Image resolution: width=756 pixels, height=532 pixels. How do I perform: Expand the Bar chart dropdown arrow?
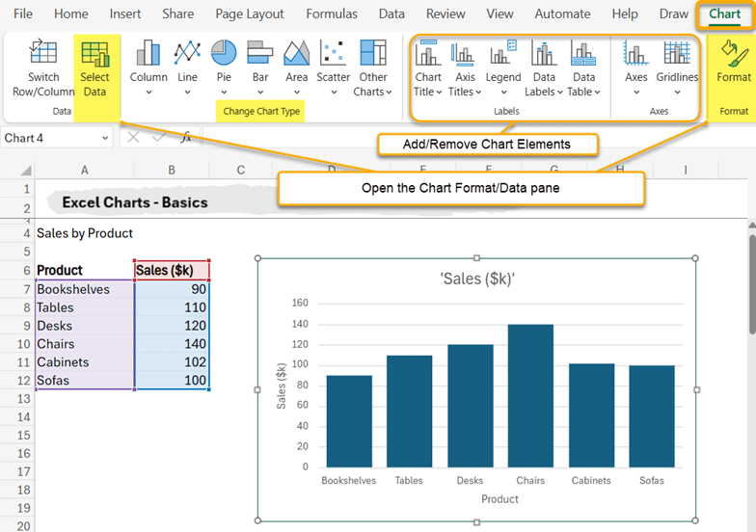pos(260,93)
